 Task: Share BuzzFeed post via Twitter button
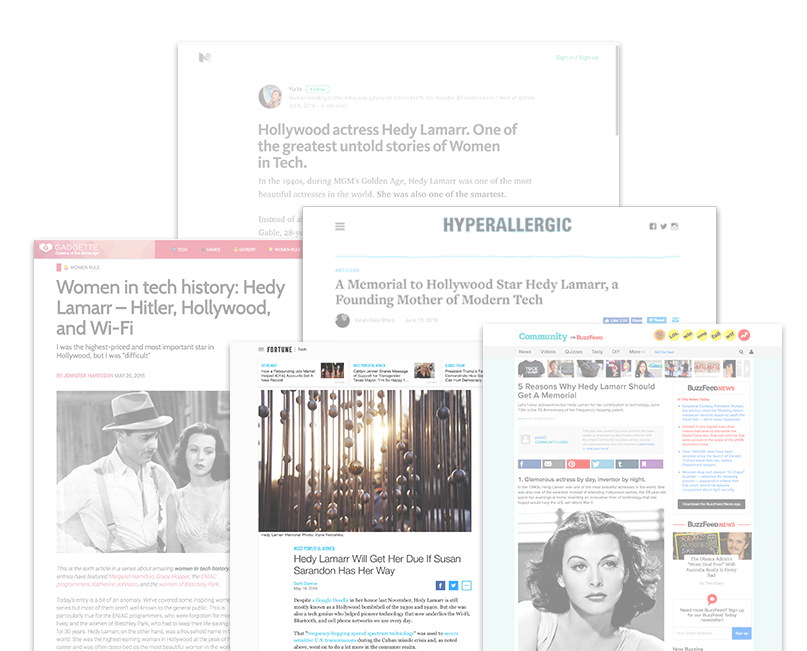tap(602, 464)
